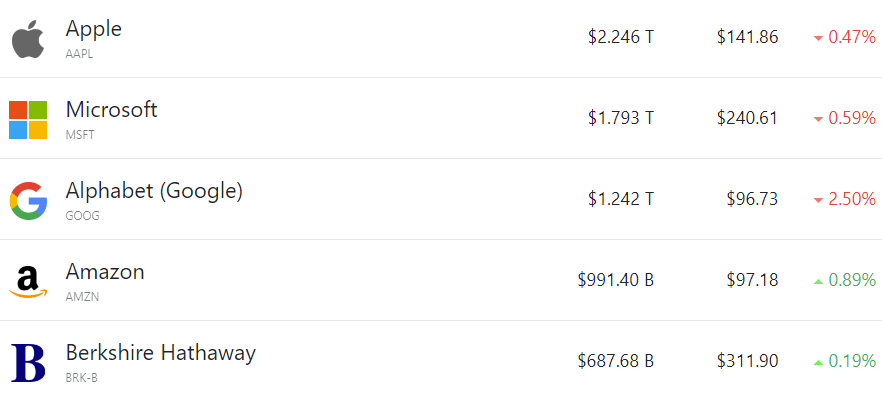The width and height of the screenshot is (882, 399).
Task: Open the Berkshire Hathaway company link
Action: [161, 353]
